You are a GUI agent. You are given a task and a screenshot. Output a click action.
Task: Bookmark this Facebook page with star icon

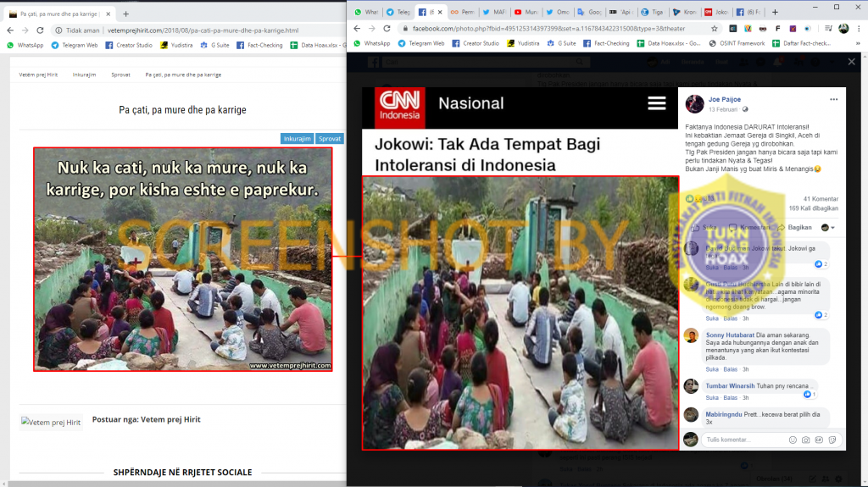click(x=714, y=28)
